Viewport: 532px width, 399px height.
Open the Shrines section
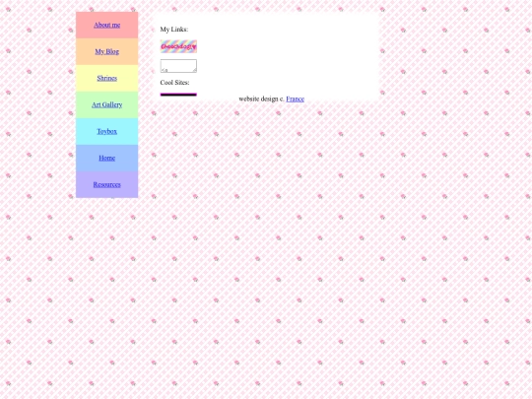pos(106,78)
